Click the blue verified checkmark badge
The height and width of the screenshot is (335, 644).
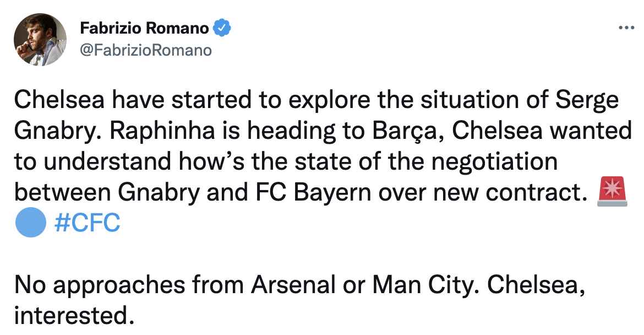coord(222,28)
